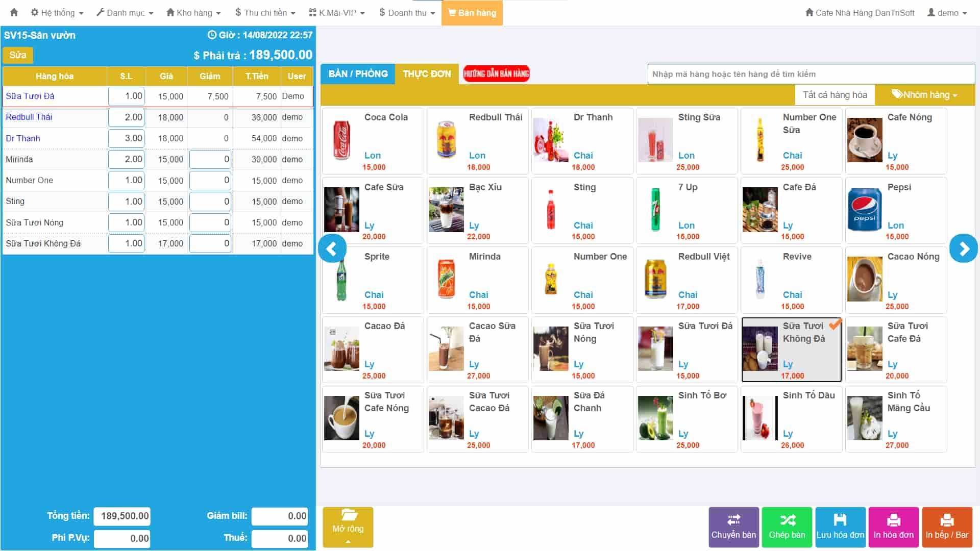Click Ghép bàn merge button
The width and height of the screenshot is (980, 551).
[x=787, y=527]
